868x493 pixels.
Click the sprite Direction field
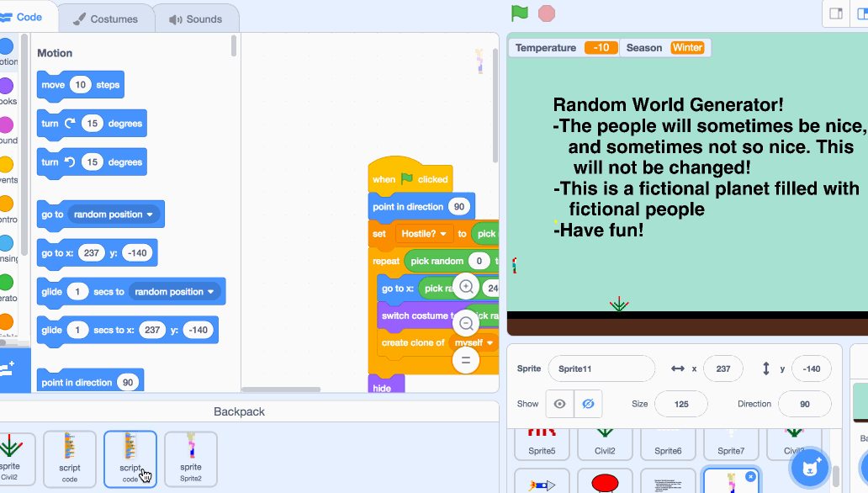pyautogui.click(x=804, y=404)
